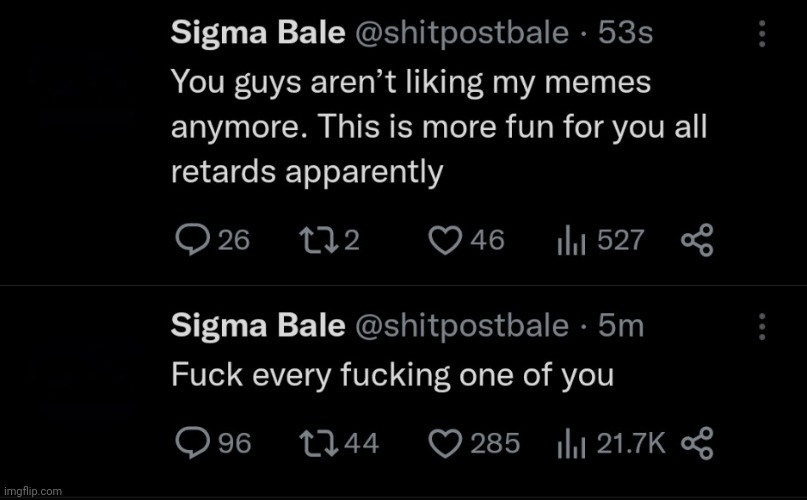Click the @shitpostbale handle on the 53s tweet
Image resolution: width=807 pixels, height=500 pixels.
(461, 34)
